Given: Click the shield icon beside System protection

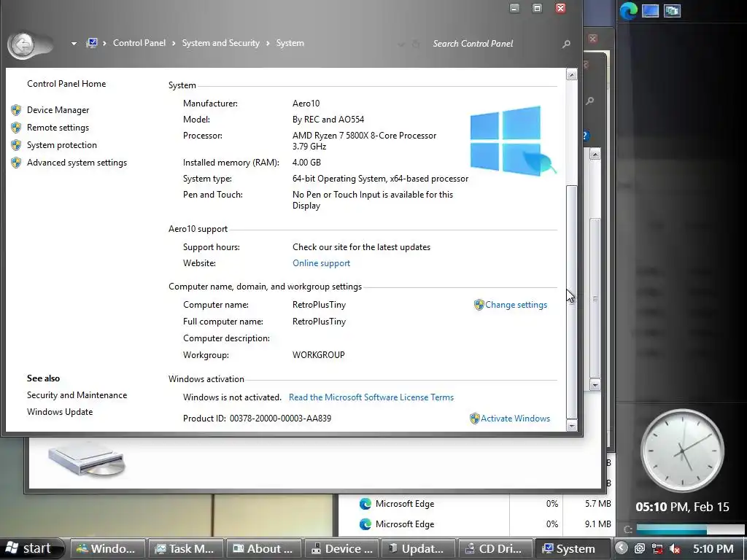Looking at the screenshot, I should coord(16,145).
